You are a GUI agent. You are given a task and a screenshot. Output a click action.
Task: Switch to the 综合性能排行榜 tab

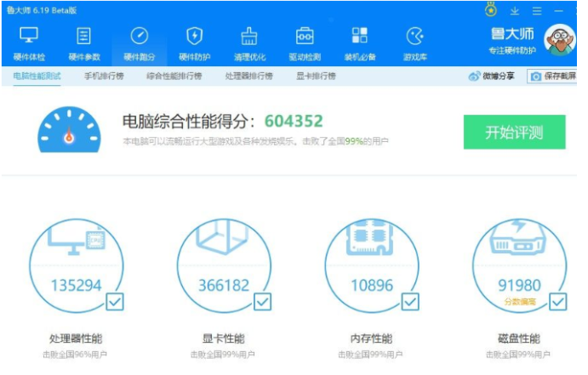(174, 76)
